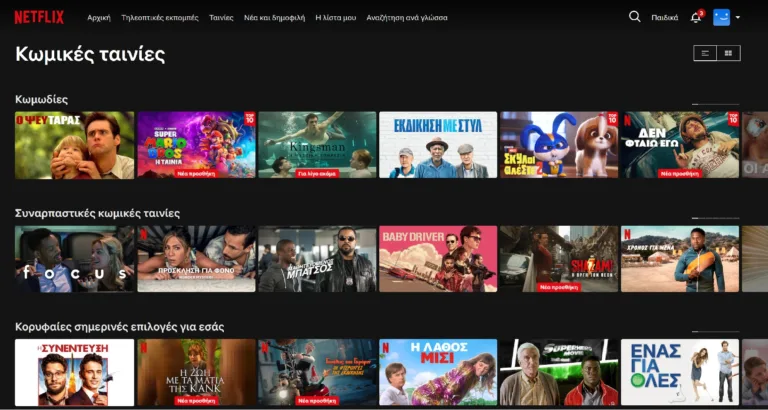Go to Αρχική in the navigation
The width and height of the screenshot is (768, 410).
99,18
